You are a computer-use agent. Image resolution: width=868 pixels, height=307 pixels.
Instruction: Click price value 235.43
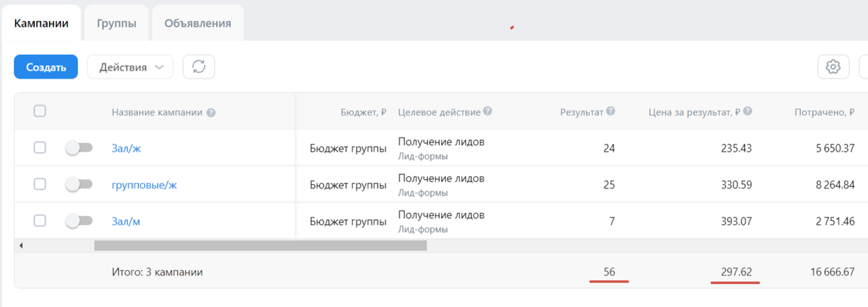[x=736, y=148]
